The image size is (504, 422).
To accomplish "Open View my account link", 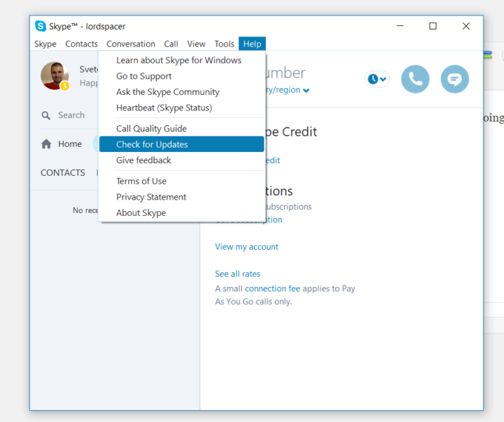I will [x=247, y=247].
